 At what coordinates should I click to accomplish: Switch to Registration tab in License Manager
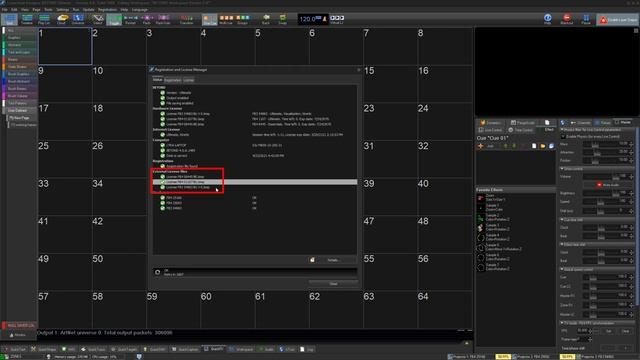[x=172, y=80]
